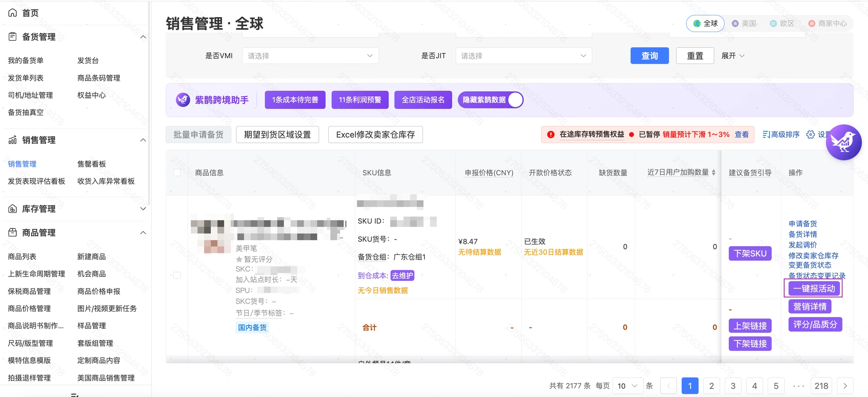Viewport: 868px width, 397px height.
Task: Open 售罄看板 in sidebar
Action: click(x=92, y=164)
